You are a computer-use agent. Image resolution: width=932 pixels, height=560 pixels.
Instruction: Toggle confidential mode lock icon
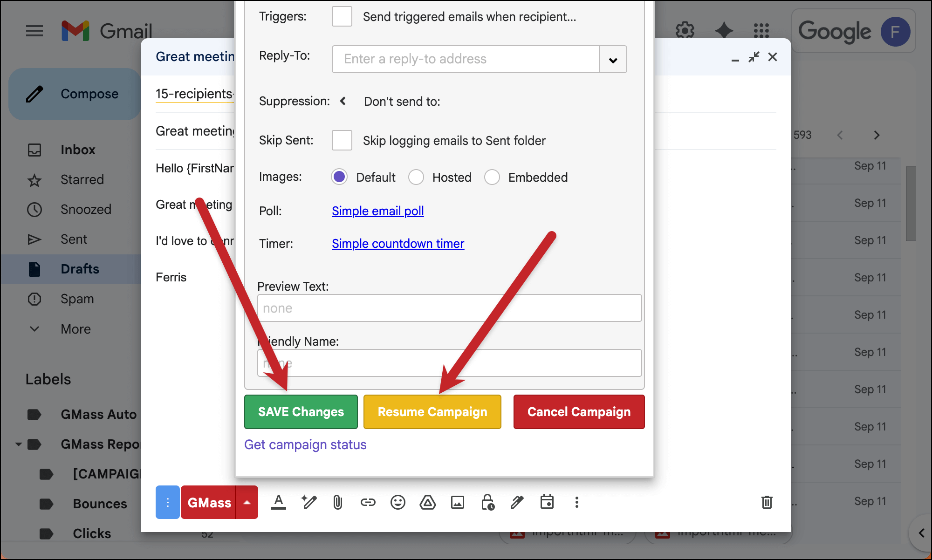(487, 502)
